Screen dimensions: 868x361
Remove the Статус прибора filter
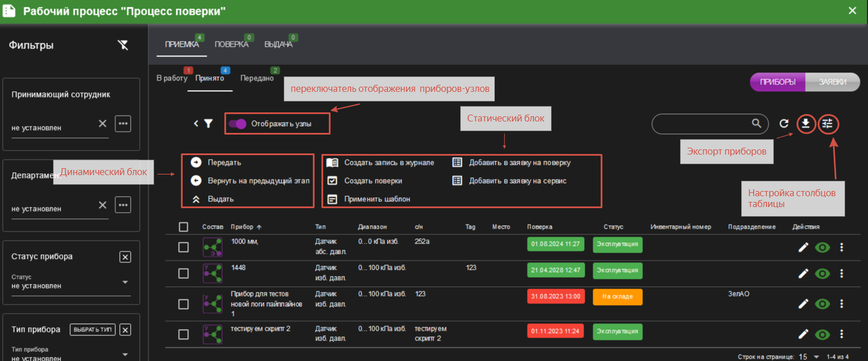[x=125, y=257]
